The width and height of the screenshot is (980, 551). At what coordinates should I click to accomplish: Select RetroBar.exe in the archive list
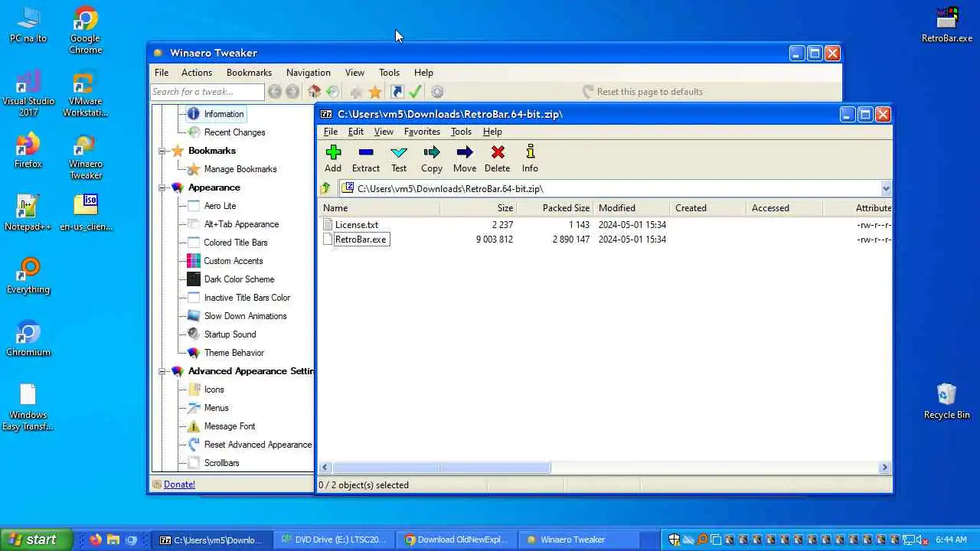click(361, 240)
